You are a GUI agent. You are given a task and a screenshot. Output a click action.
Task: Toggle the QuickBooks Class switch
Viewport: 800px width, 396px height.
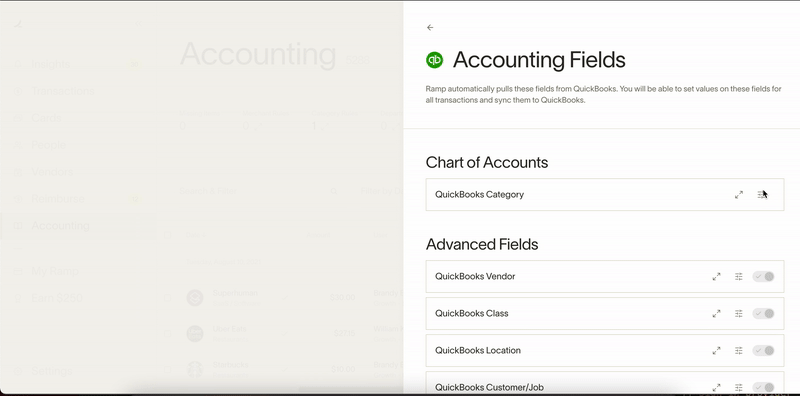click(x=763, y=313)
